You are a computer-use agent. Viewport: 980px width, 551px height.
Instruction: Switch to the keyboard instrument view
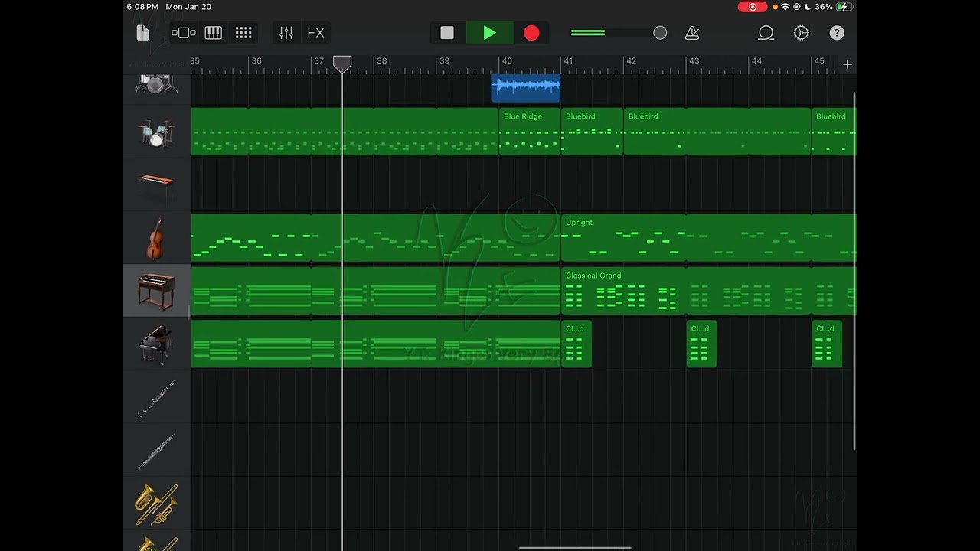[x=214, y=33]
